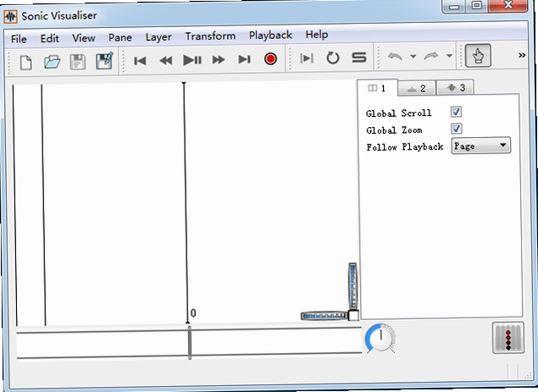Click Save Session As floppy-with-pencil icon
This screenshot has height=392, width=538.
point(104,61)
